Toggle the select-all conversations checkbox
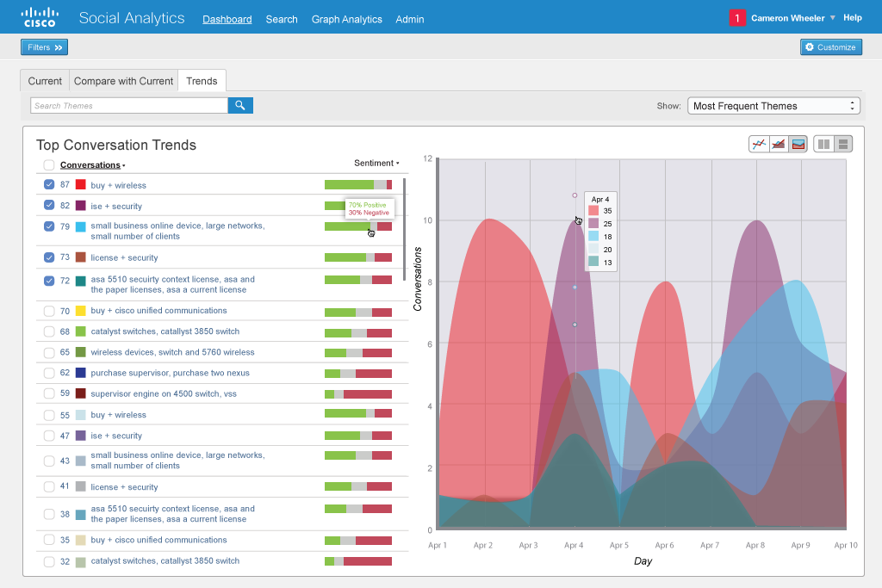 (49, 165)
